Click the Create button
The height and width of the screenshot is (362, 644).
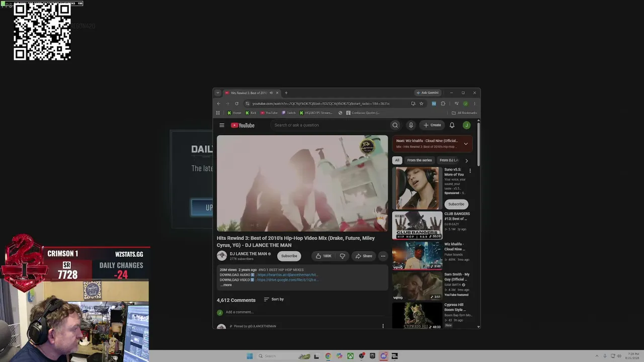click(432, 125)
